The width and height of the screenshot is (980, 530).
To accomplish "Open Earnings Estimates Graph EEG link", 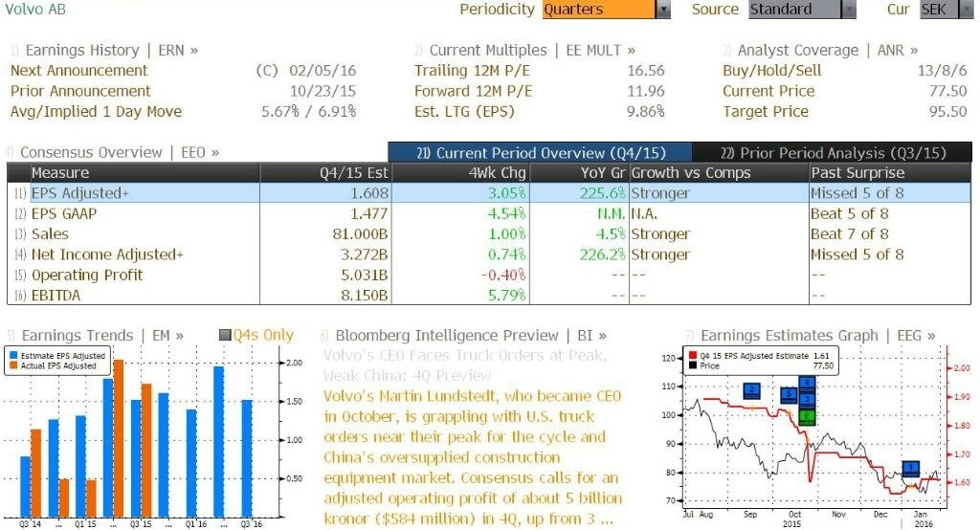I will click(x=817, y=336).
